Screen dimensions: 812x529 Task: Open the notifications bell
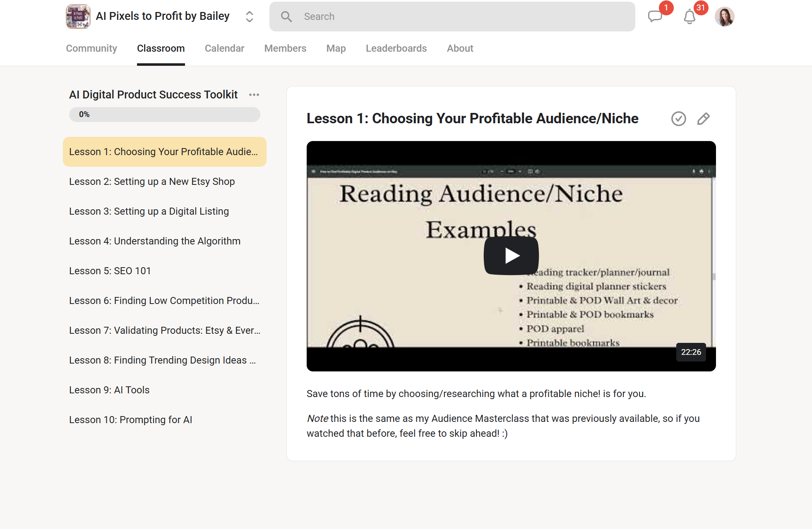click(x=689, y=17)
